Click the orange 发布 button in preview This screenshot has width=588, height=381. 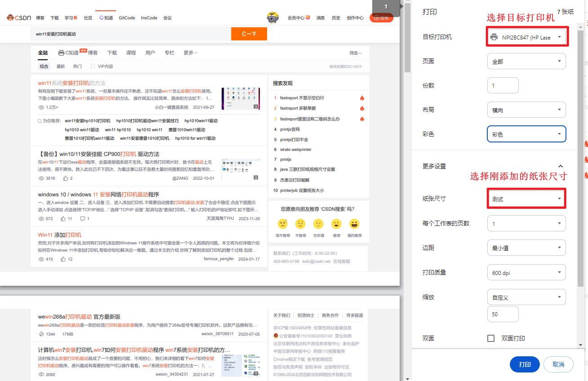(381, 18)
